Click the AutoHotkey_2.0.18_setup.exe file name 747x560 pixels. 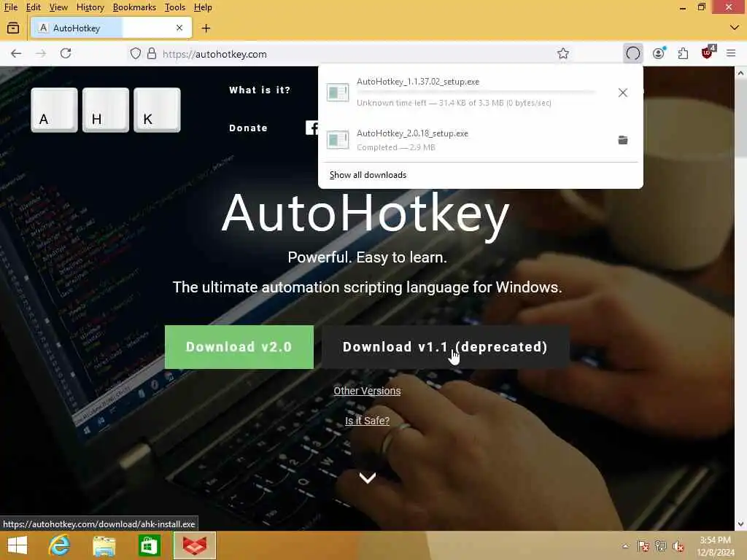[413, 133]
